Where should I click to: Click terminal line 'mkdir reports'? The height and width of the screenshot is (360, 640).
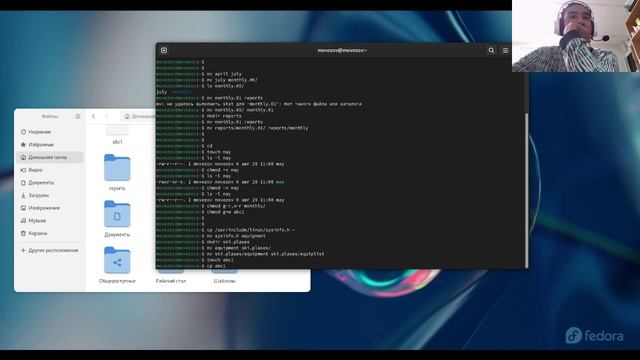(224, 116)
